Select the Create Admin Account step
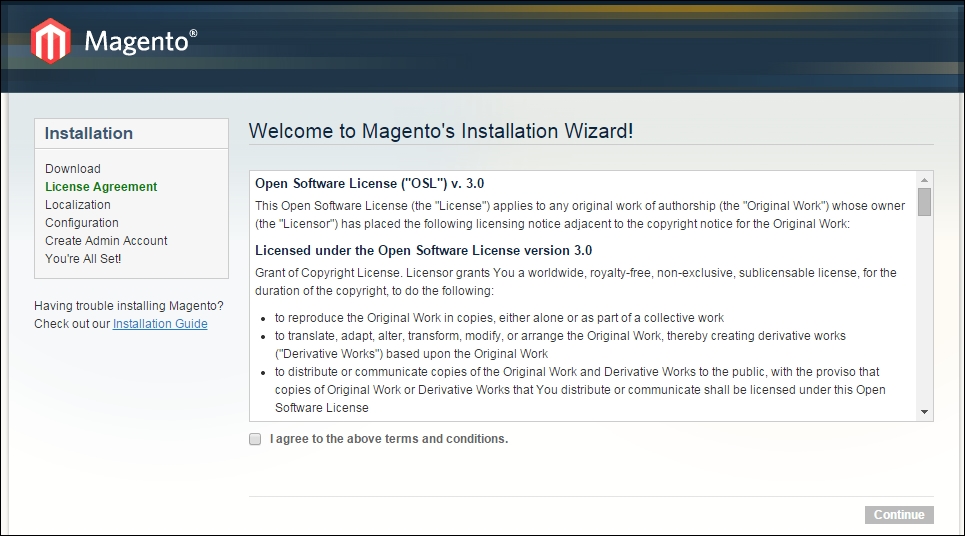Viewport: 965px width, 536px height. point(106,241)
